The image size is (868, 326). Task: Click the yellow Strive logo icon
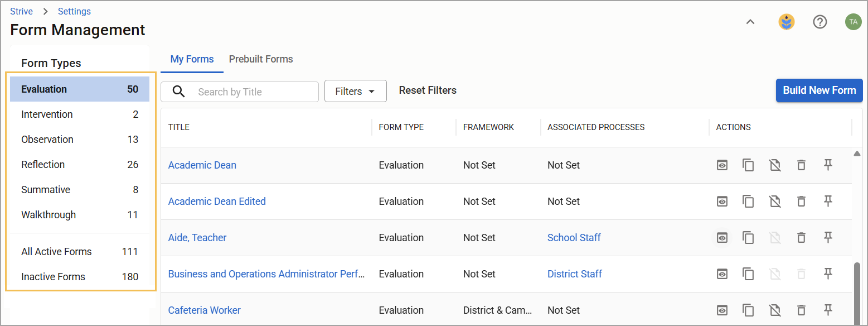click(x=787, y=22)
